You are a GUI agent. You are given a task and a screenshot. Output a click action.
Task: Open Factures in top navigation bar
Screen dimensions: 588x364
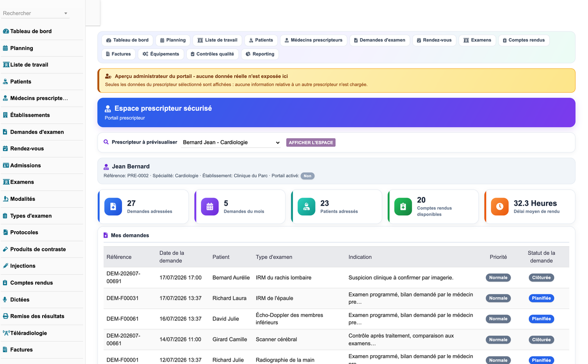(x=118, y=54)
